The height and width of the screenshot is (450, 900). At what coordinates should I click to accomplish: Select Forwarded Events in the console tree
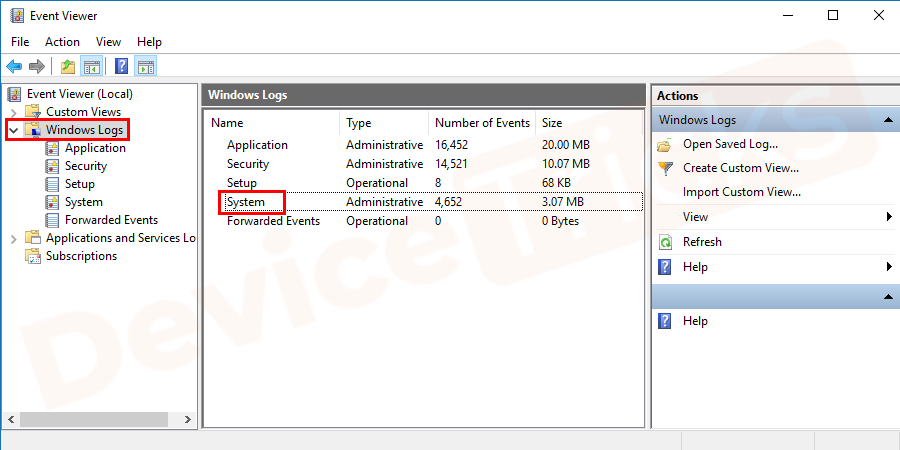[x=111, y=220]
